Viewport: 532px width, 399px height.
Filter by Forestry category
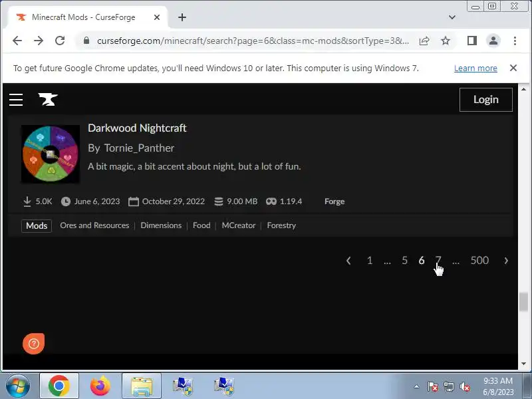click(281, 225)
